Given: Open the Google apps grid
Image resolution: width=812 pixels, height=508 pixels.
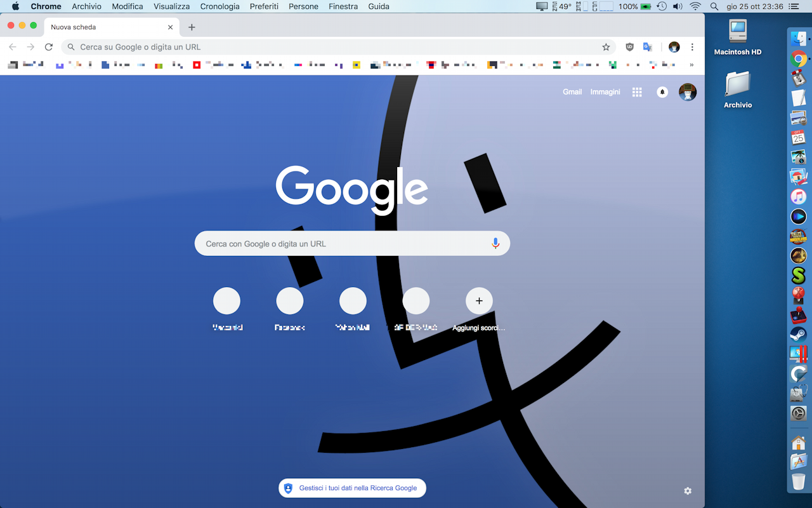Looking at the screenshot, I should point(637,92).
